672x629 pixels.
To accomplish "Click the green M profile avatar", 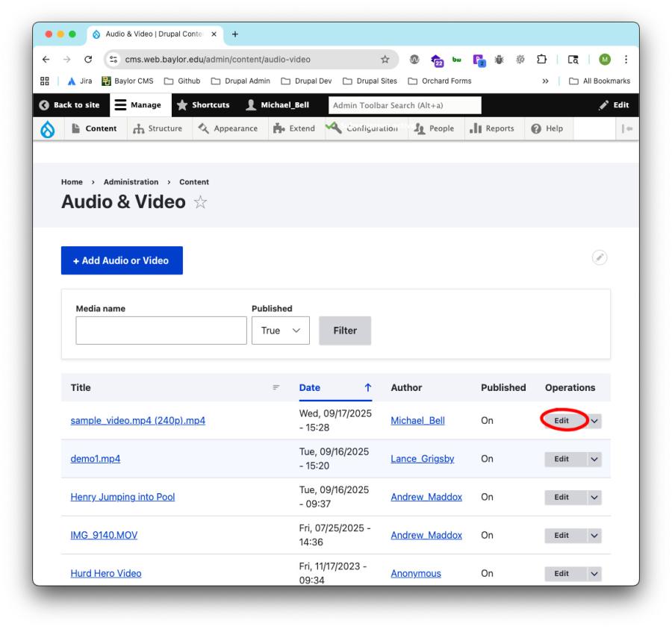I will [605, 60].
